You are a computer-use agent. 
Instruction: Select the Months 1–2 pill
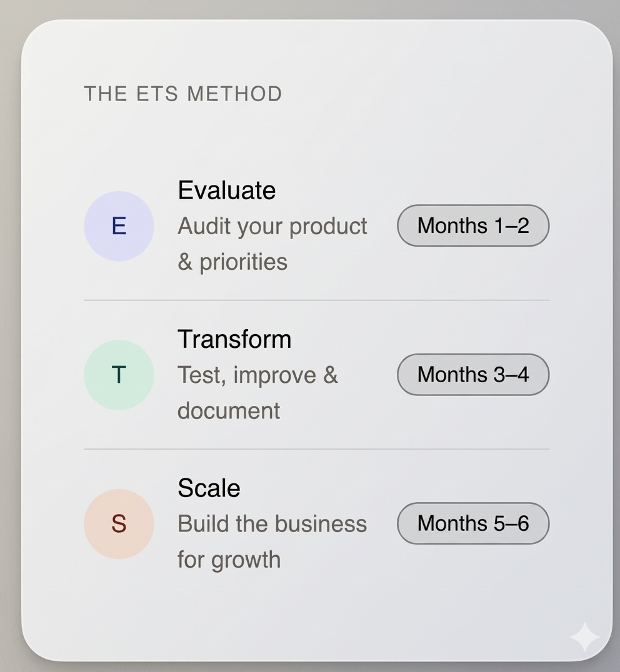click(x=473, y=225)
